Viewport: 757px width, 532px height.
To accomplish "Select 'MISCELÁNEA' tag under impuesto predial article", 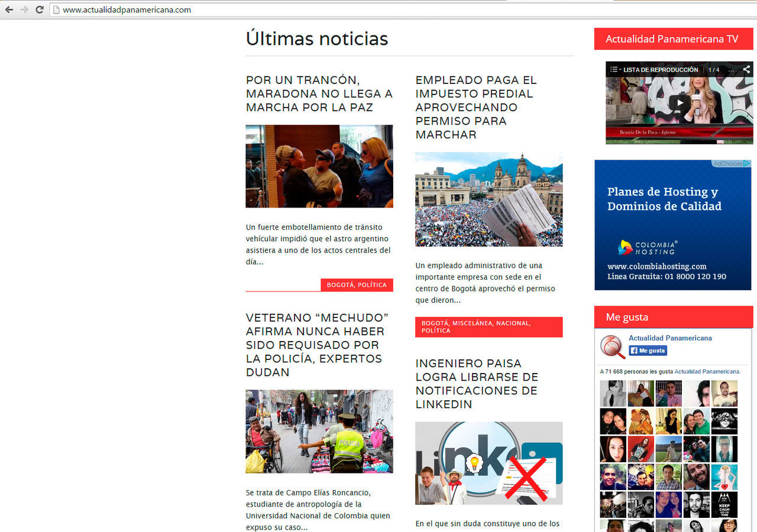I will pyautogui.click(x=472, y=323).
